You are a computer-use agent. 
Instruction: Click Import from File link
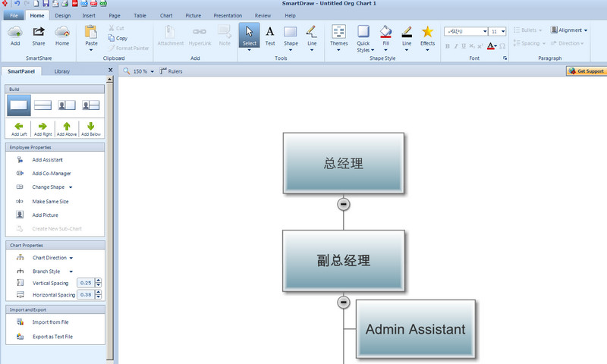point(50,322)
